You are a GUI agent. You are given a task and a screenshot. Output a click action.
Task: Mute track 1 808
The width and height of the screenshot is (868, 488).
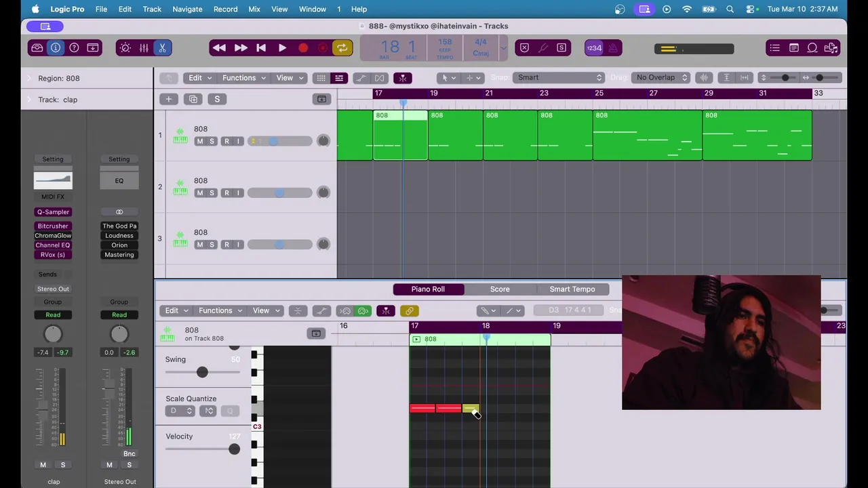tap(199, 141)
